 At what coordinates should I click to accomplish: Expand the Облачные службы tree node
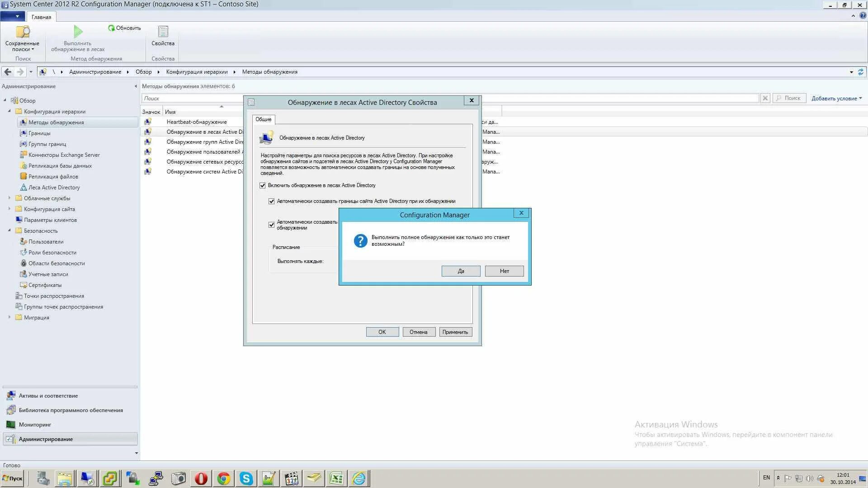[x=9, y=198]
